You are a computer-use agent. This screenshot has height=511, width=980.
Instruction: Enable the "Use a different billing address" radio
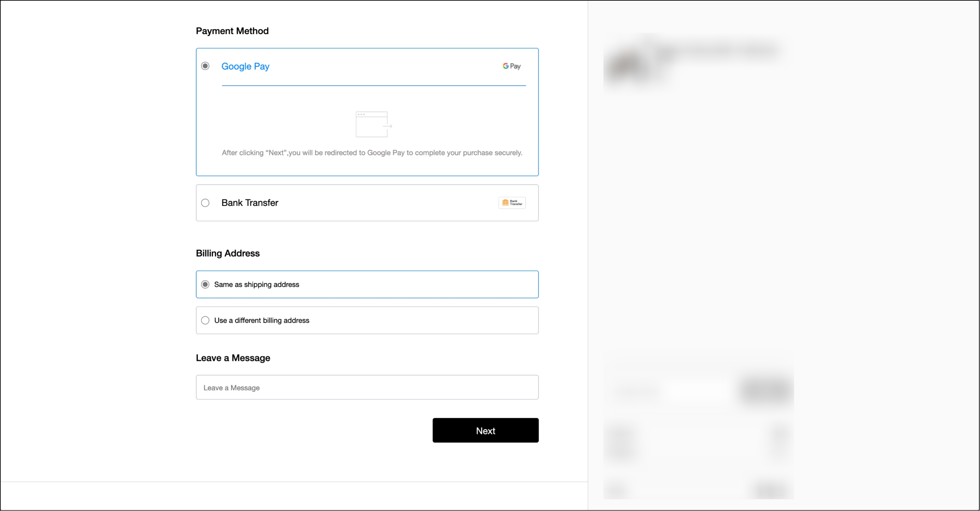(x=205, y=320)
